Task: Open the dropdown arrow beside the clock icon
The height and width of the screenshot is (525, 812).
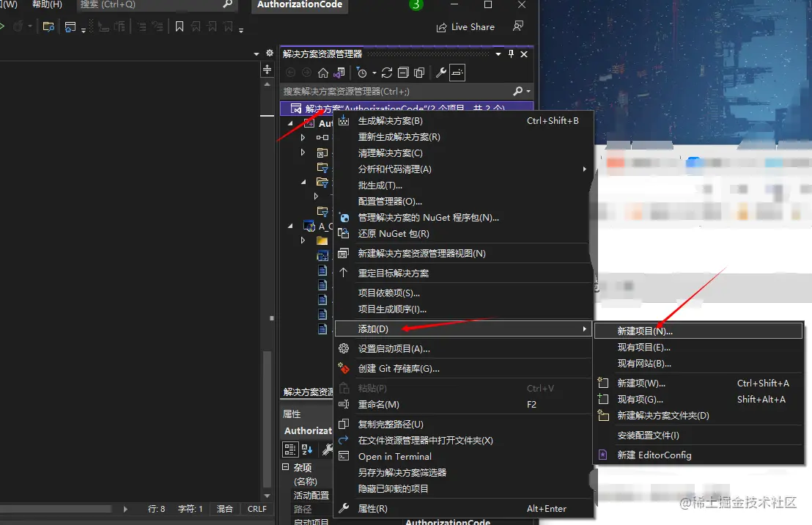Action: tap(374, 73)
